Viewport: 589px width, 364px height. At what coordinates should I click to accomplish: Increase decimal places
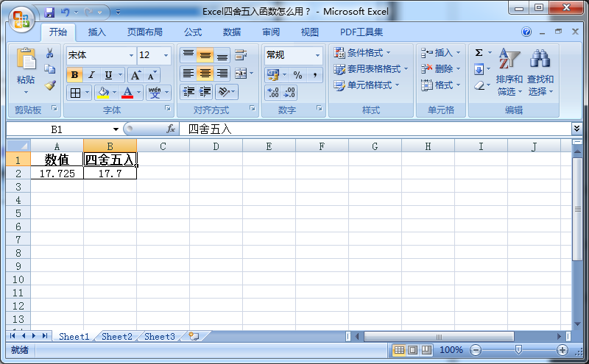click(273, 93)
